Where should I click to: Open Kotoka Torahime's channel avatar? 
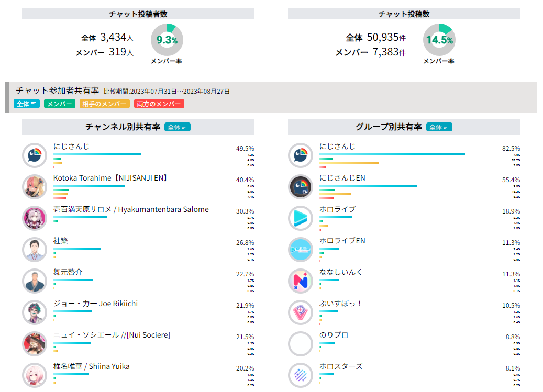[x=35, y=187]
